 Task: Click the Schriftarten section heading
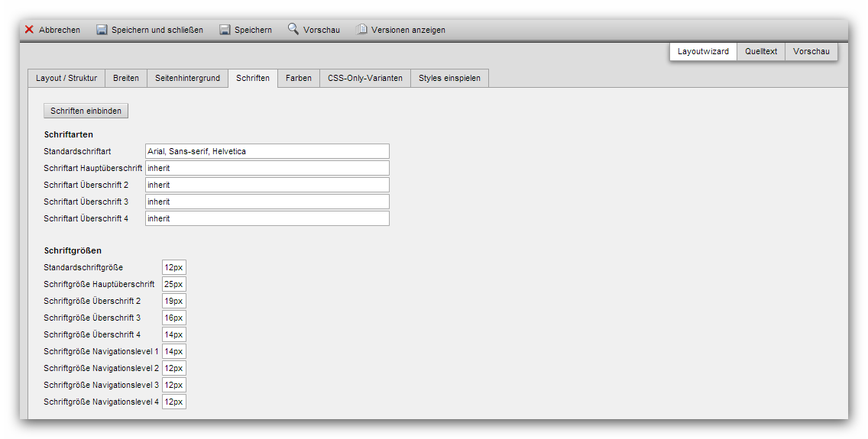[x=69, y=134]
